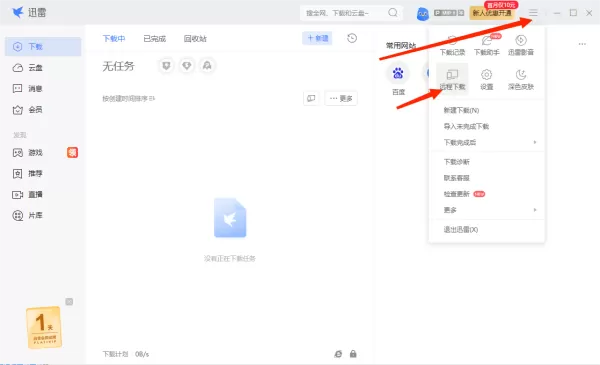Screen dimensions: 600x365
Task: Launch 迅雷影音 from the menu grid
Action: tap(521, 46)
